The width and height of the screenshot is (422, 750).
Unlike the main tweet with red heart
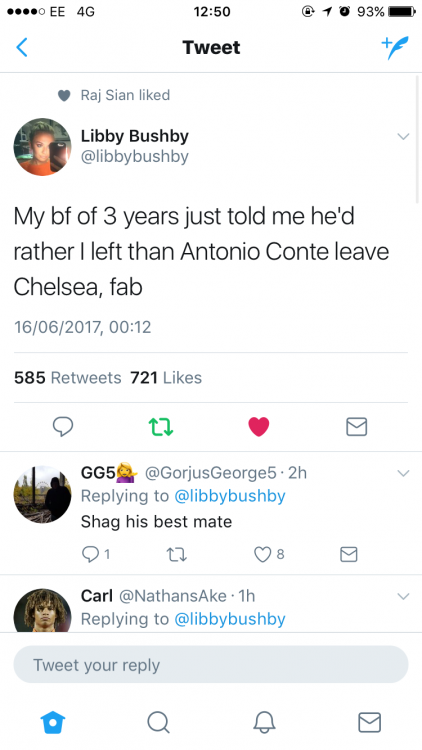259,427
